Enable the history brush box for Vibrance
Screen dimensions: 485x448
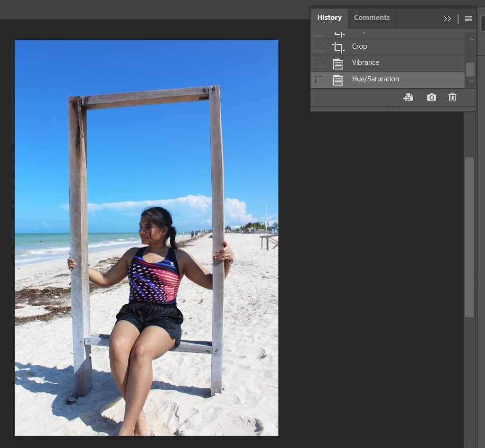(x=319, y=63)
